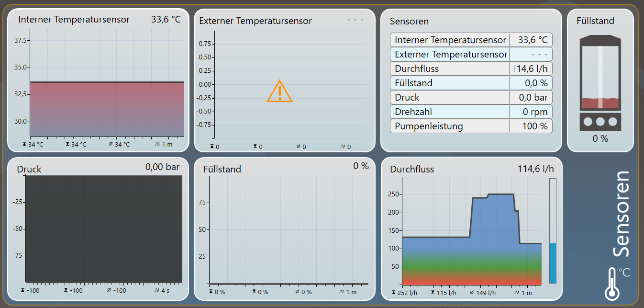Image resolution: width=644 pixels, height=308 pixels.
Task: Select the Pumpenleistung row showing 100 %
Action: 471,126
